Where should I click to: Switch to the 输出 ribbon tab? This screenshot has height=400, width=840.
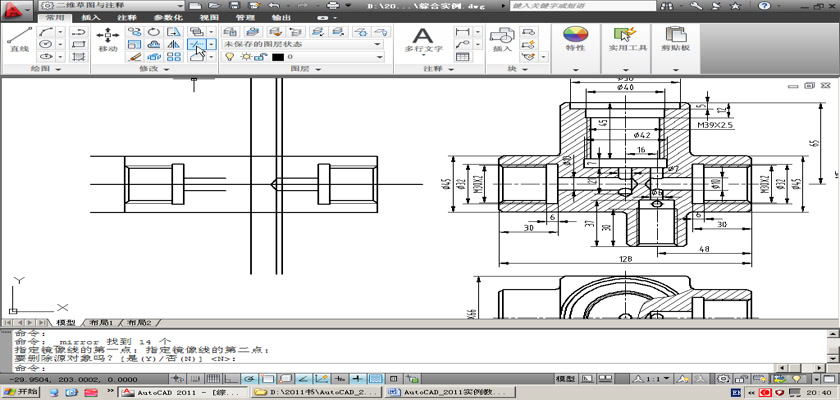click(281, 17)
